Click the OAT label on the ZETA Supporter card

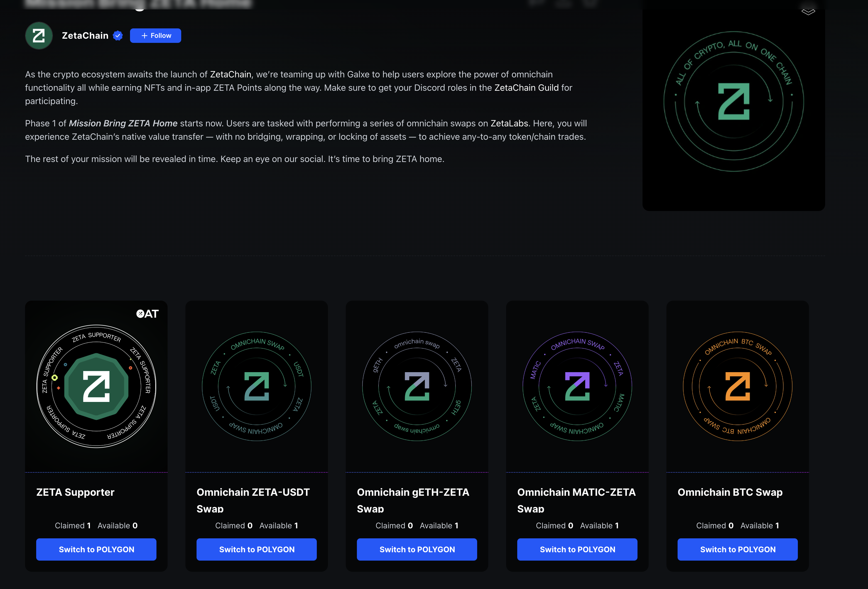click(148, 314)
